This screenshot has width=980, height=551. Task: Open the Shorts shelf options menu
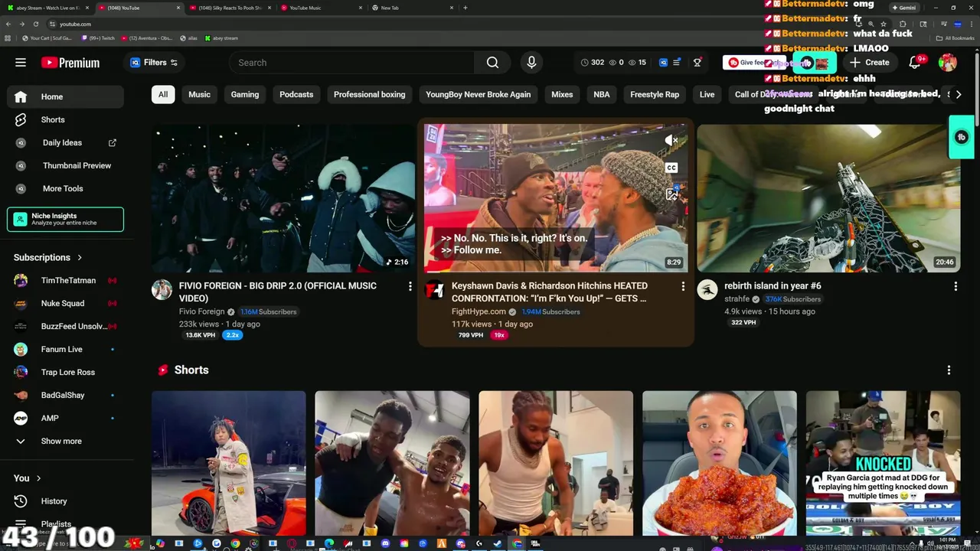pyautogui.click(x=949, y=370)
